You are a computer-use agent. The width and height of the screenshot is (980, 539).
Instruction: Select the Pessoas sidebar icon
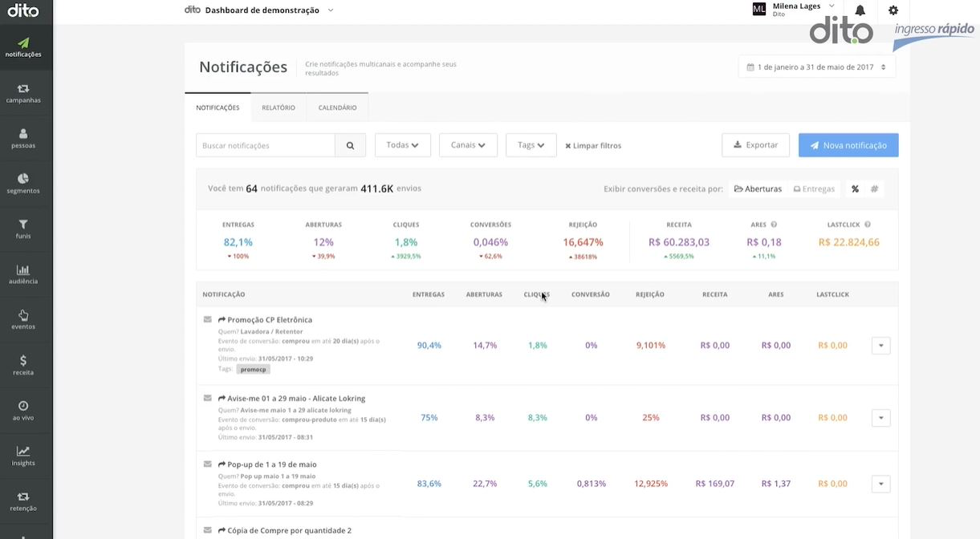[23, 140]
